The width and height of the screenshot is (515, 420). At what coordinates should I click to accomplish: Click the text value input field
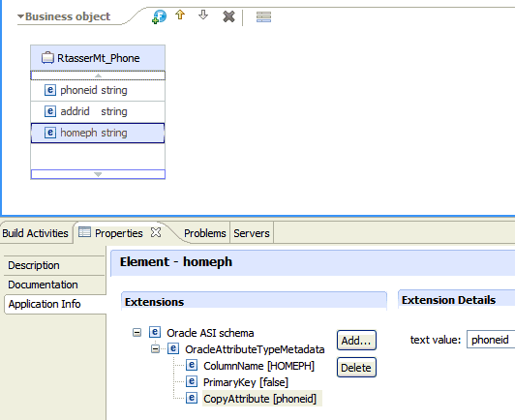point(491,340)
